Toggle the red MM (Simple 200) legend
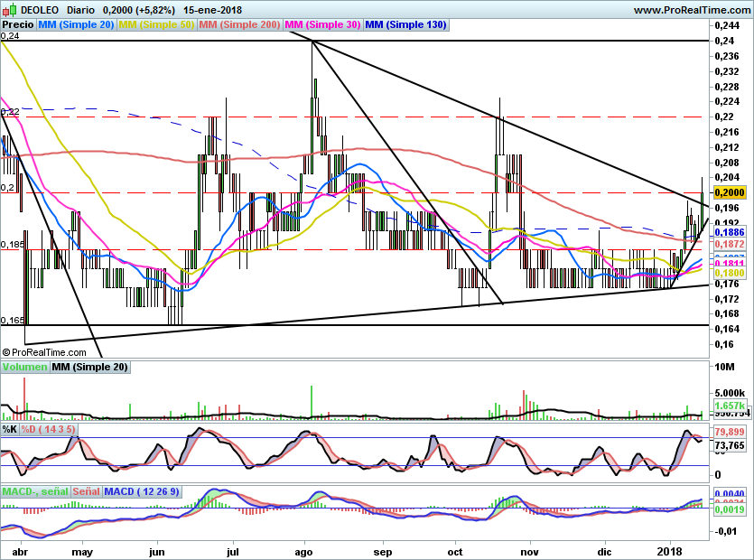754x560 pixels. pyautogui.click(x=239, y=25)
